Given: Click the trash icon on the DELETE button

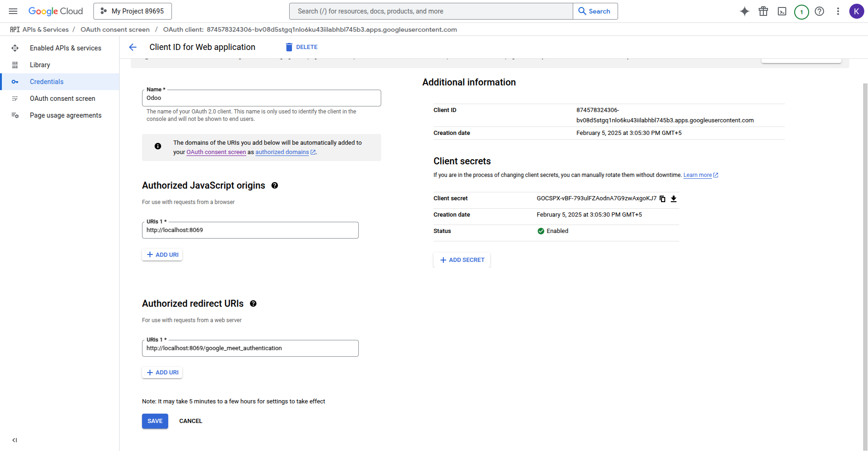Looking at the screenshot, I should tap(289, 47).
